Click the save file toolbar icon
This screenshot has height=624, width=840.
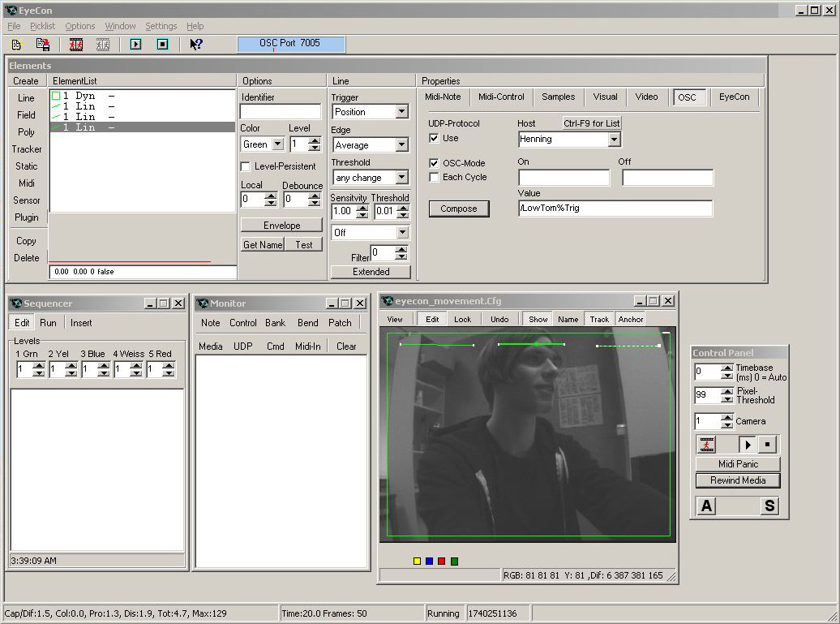tap(42, 44)
